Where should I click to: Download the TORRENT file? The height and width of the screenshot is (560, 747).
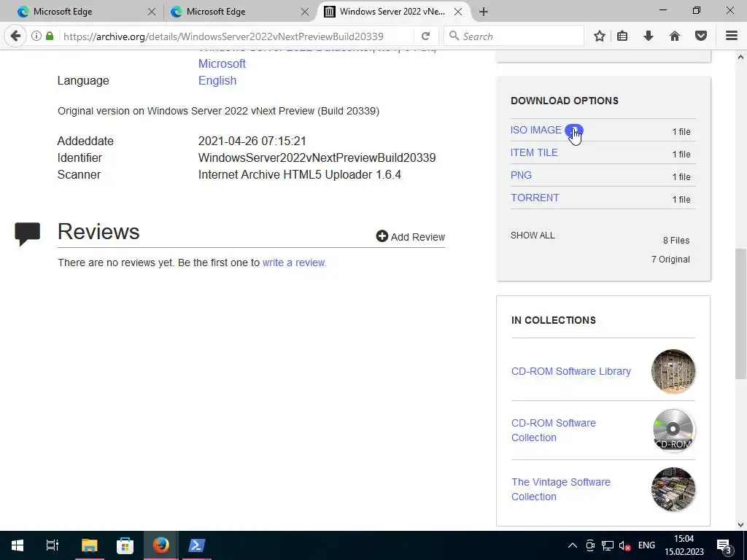pyautogui.click(x=535, y=198)
